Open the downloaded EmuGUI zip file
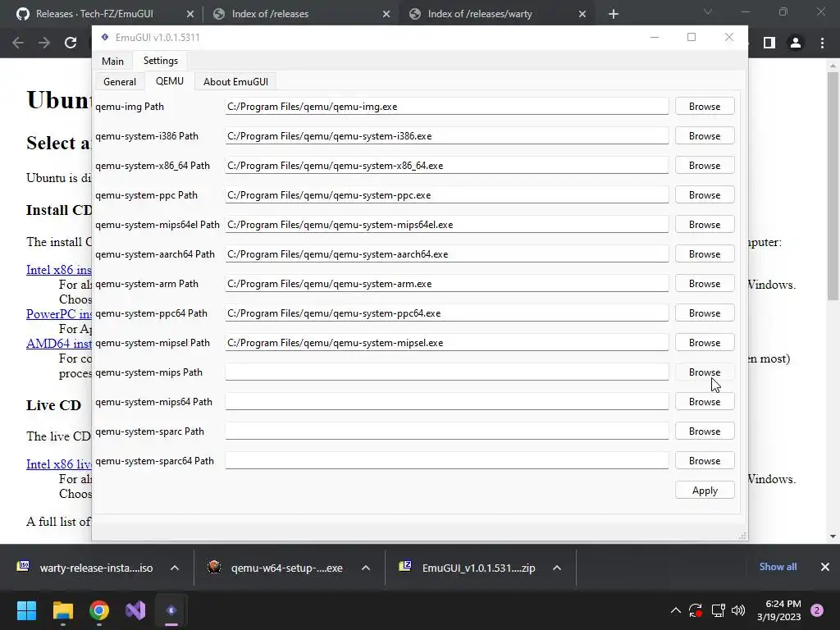Screen dimensions: 840x630 (x=468, y=568)
